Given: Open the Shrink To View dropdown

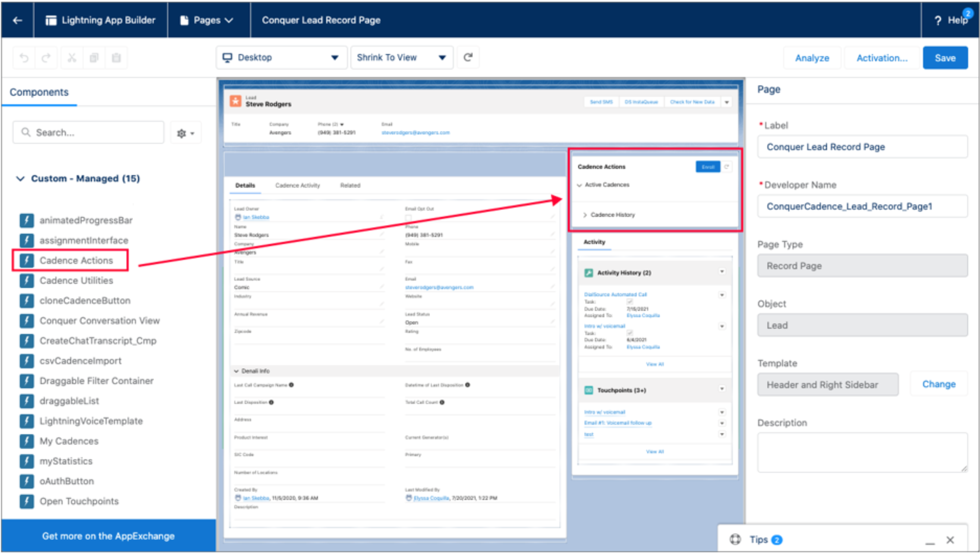Looking at the screenshot, I should 402,57.
